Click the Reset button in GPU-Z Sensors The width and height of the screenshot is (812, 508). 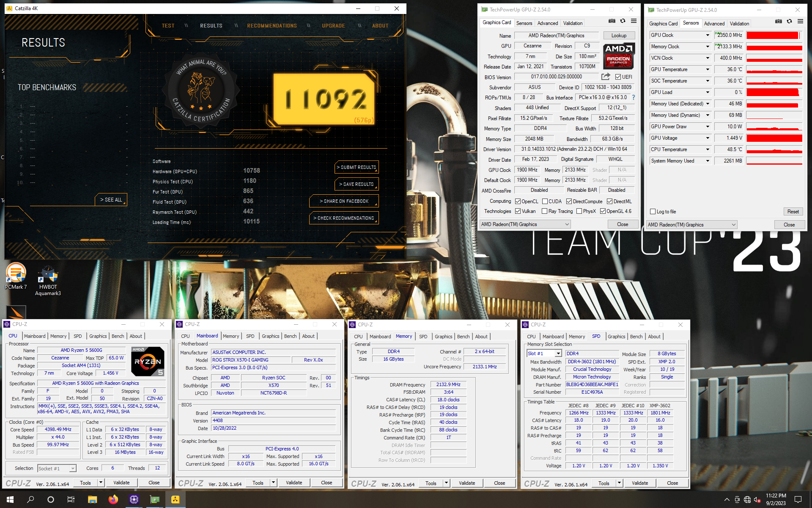pyautogui.click(x=793, y=212)
